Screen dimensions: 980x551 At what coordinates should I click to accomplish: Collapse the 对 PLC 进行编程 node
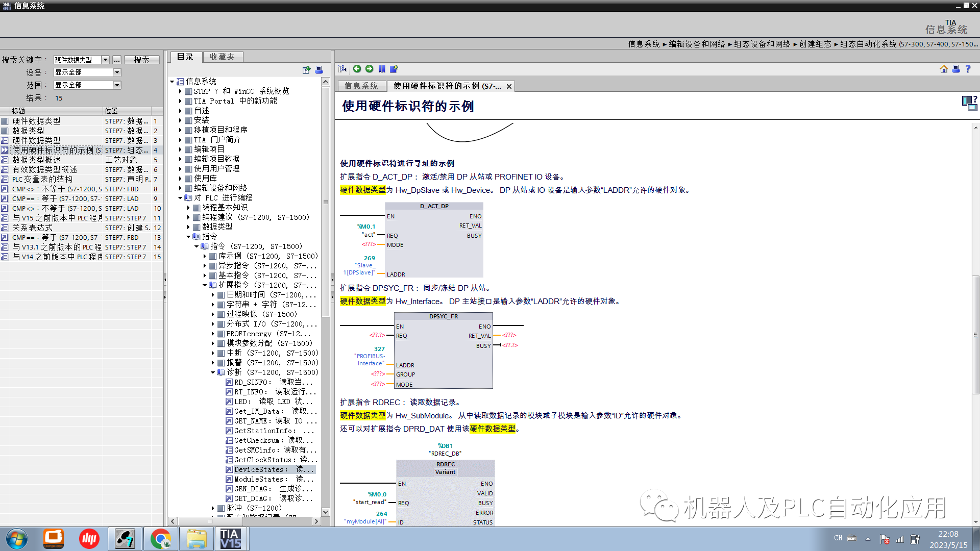pos(180,198)
